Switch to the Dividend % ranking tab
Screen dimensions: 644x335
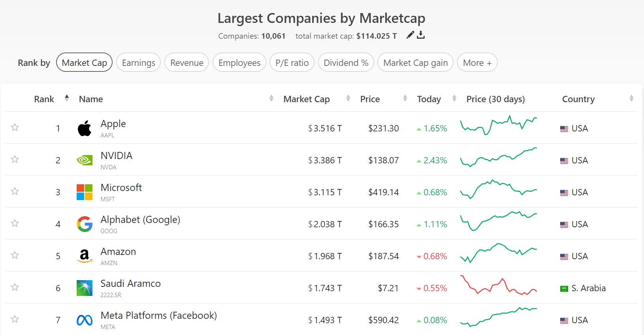[x=346, y=62]
